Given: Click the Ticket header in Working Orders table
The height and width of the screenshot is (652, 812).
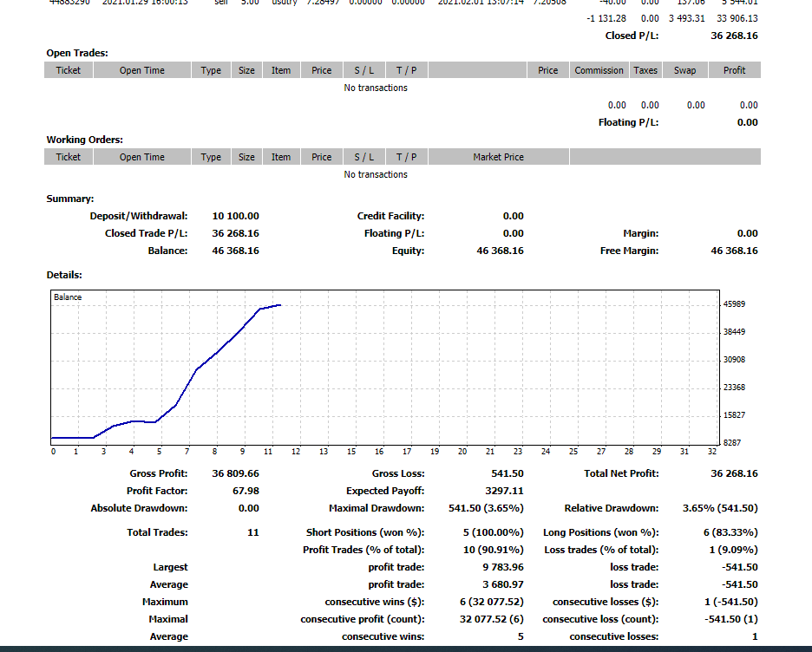Looking at the screenshot, I should coord(69,157).
